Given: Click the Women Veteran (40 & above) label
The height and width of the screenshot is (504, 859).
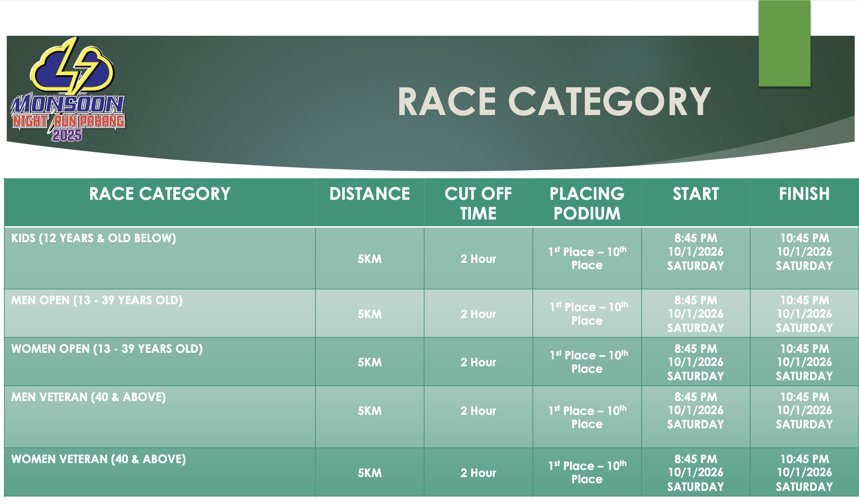Looking at the screenshot, I should (99, 459).
